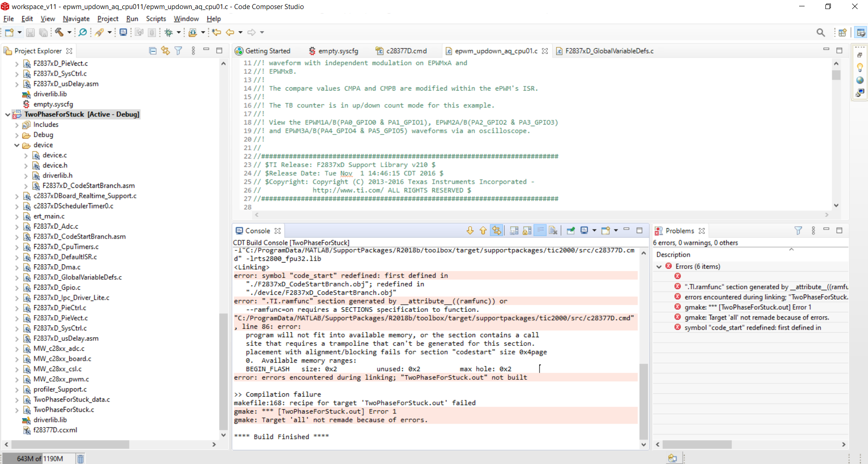The width and height of the screenshot is (868, 464).
Task: Click the Problems view filter icon
Action: [798, 230]
